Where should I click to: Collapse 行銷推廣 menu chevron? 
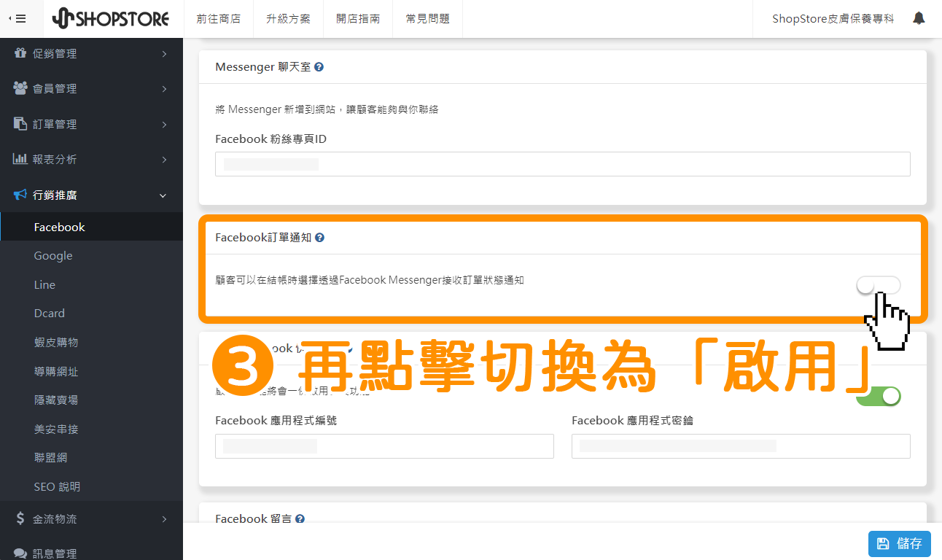click(163, 195)
